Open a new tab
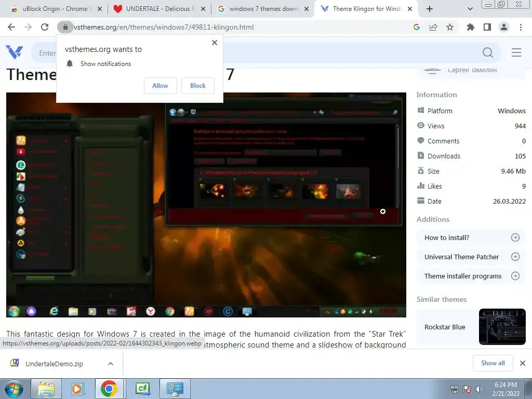Image resolution: width=532 pixels, height=399 pixels. click(430, 9)
